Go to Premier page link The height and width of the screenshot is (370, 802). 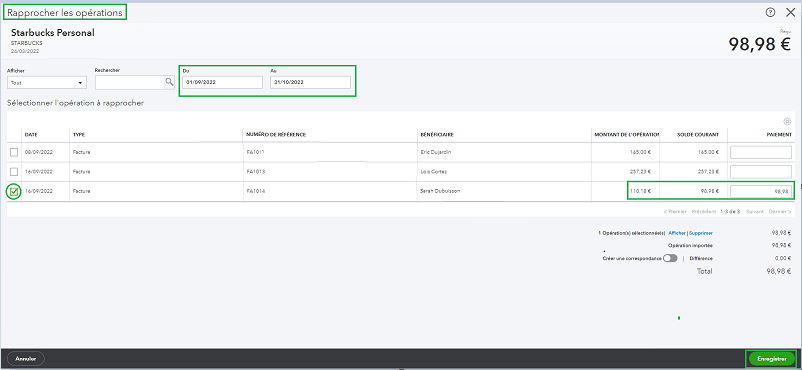(x=675, y=211)
